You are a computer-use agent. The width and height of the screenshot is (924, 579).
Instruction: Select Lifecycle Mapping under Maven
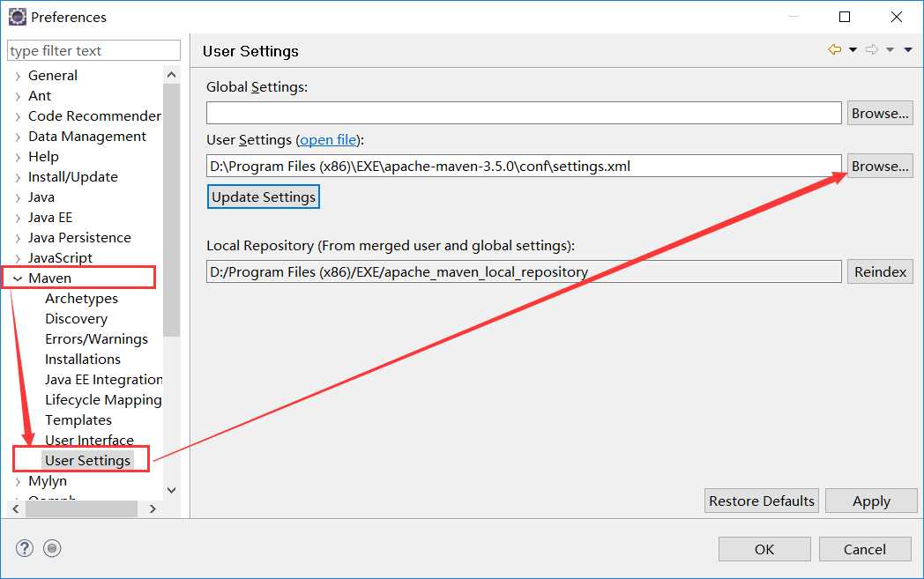[x=103, y=400]
